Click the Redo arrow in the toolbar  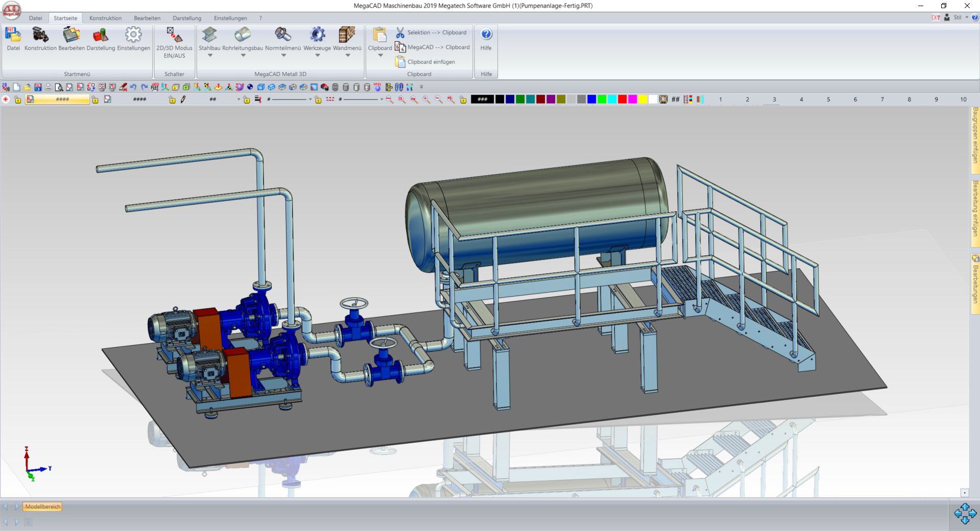tap(145, 87)
